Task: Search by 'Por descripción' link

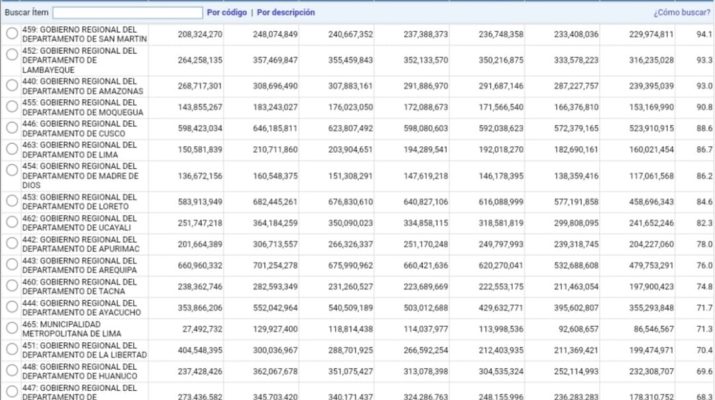Action: pyautogui.click(x=286, y=12)
